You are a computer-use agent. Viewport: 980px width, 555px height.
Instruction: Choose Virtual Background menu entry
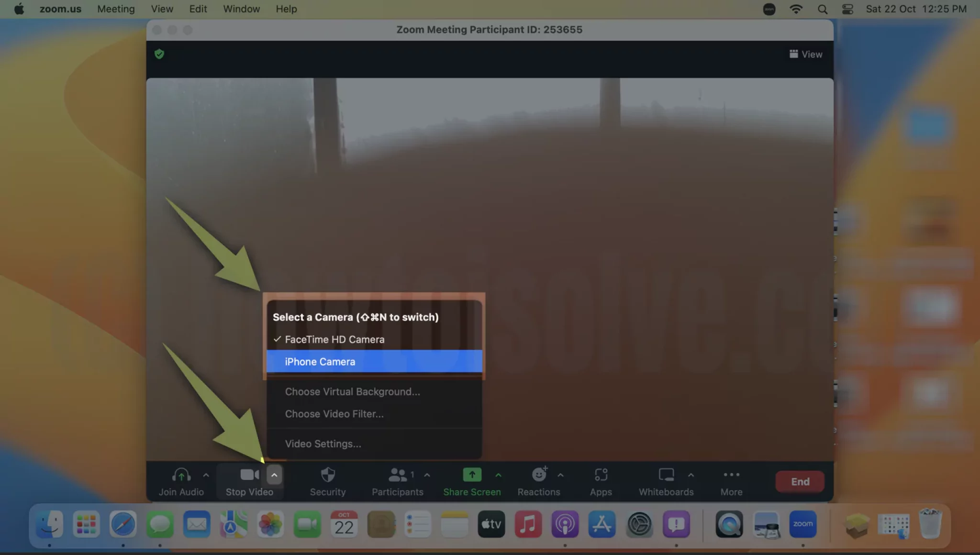[x=374, y=391]
